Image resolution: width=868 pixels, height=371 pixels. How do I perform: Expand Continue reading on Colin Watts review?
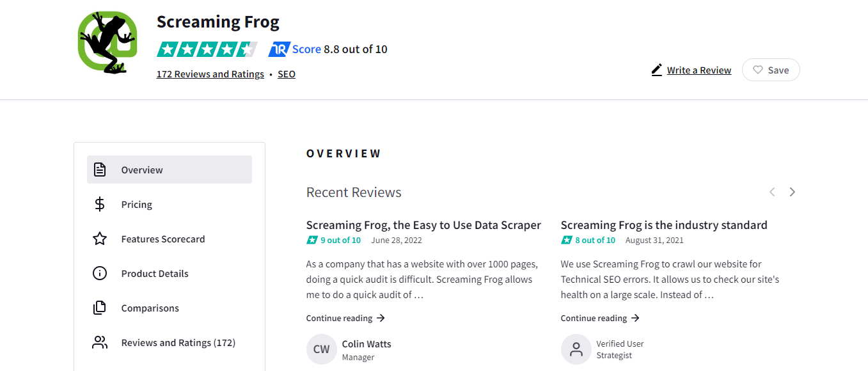click(x=345, y=318)
